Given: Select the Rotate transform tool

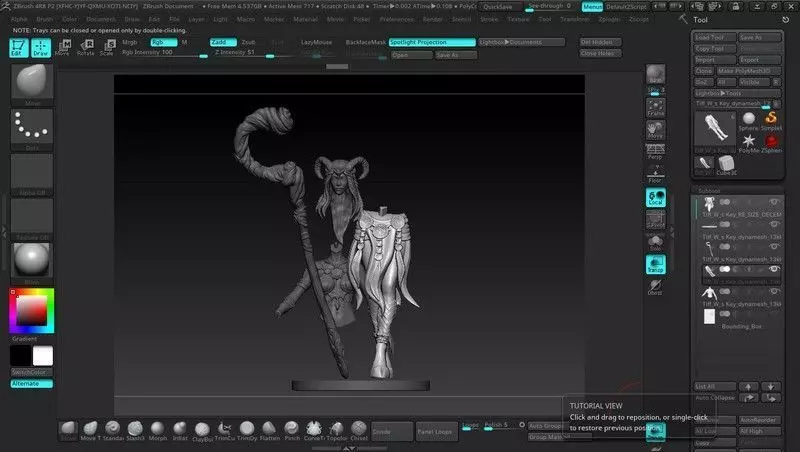Looking at the screenshot, I should pyautogui.click(x=85, y=47).
